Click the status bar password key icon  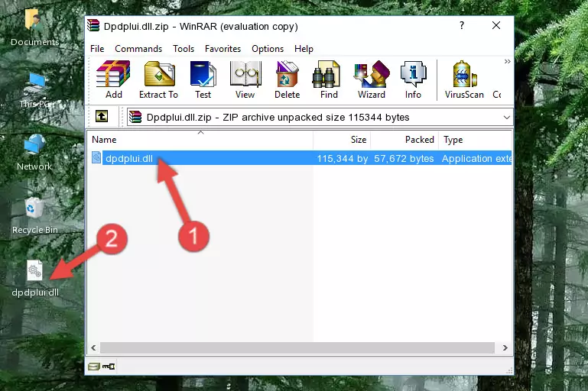(109, 367)
